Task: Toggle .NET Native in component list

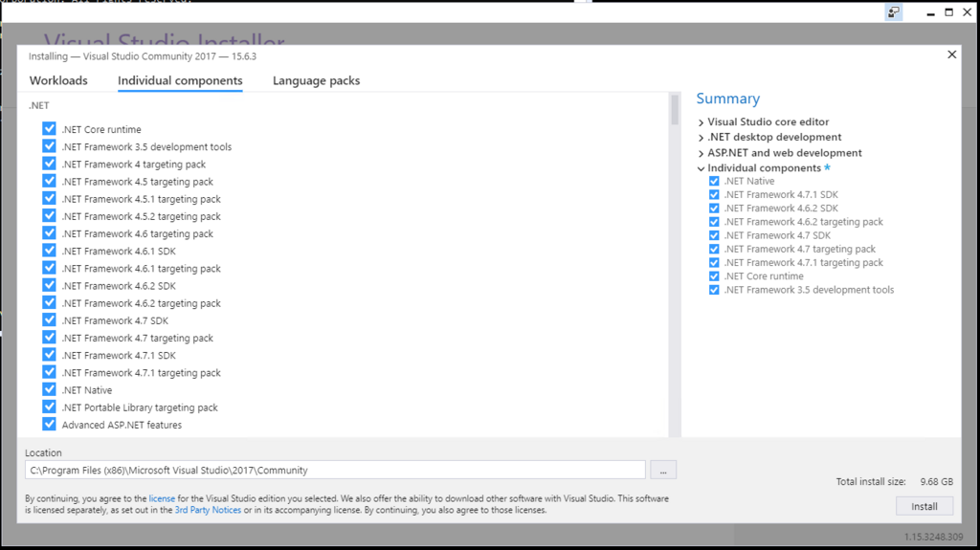Action: coord(49,390)
